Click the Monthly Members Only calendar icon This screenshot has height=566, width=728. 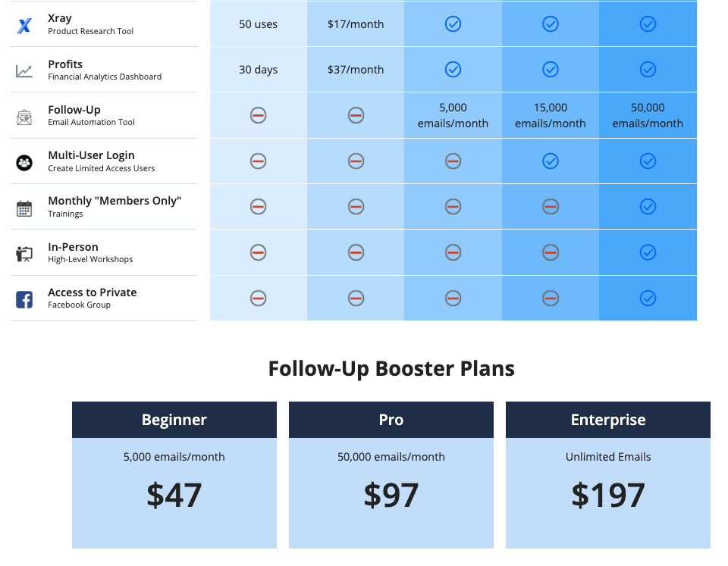[24, 208]
